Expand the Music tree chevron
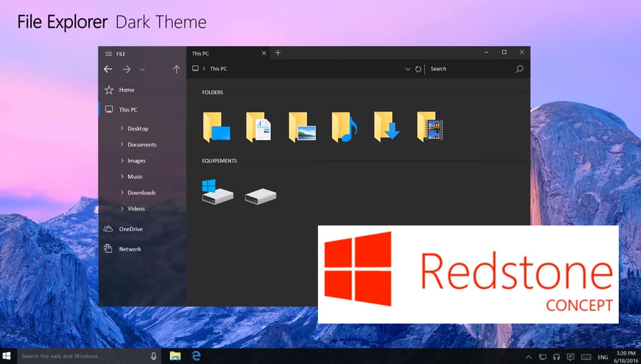641x364 pixels. pyautogui.click(x=122, y=176)
